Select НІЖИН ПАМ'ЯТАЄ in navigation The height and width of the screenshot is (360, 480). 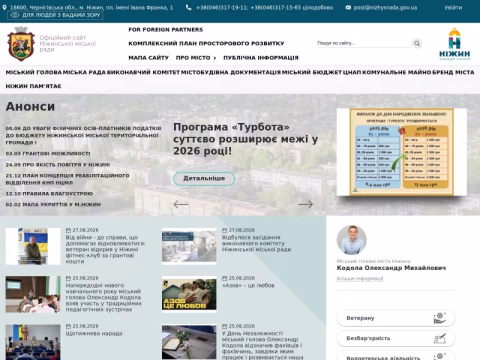pos(33,86)
